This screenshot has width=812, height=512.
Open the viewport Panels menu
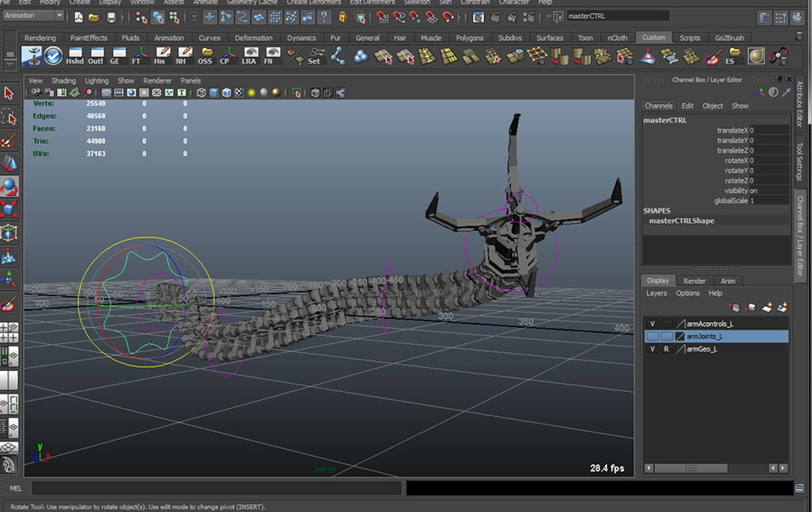(x=190, y=81)
